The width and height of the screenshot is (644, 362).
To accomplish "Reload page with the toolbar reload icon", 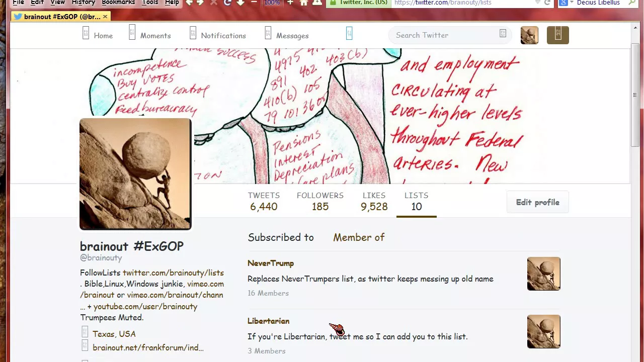I will (x=227, y=3).
